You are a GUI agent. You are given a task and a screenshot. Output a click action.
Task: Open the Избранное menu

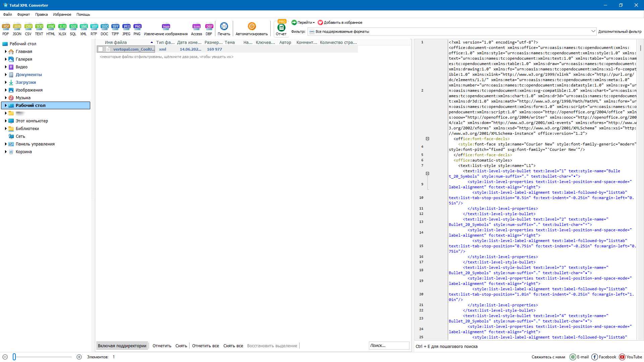62,14
